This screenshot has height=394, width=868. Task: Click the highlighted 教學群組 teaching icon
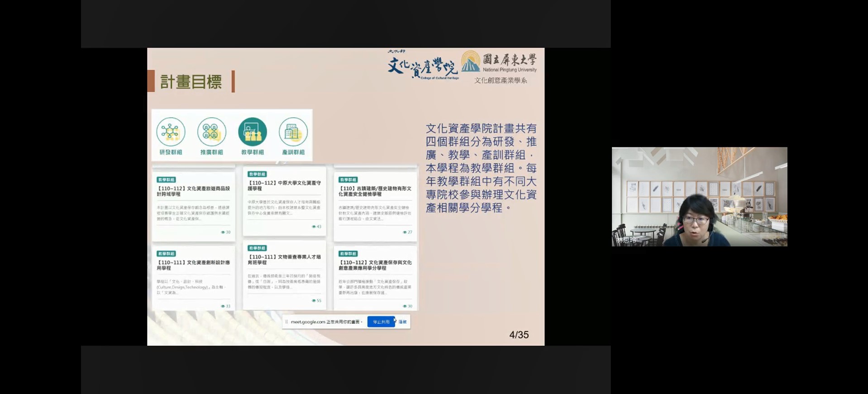point(253,132)
